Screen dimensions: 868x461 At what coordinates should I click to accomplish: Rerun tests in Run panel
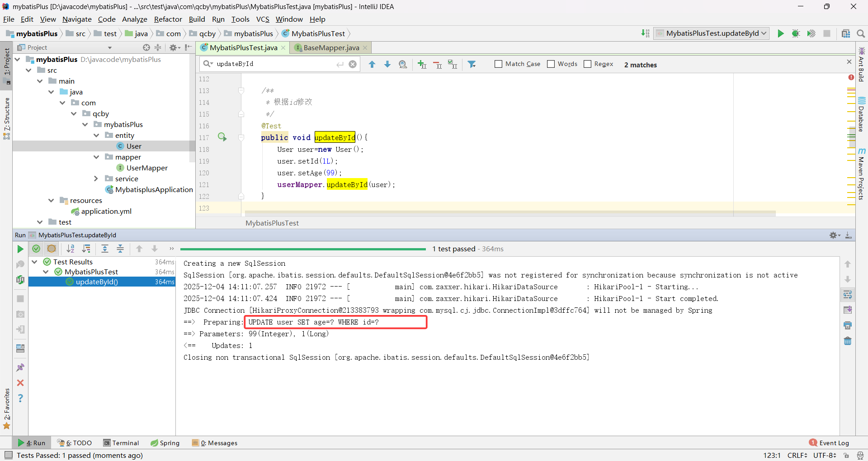20,249
